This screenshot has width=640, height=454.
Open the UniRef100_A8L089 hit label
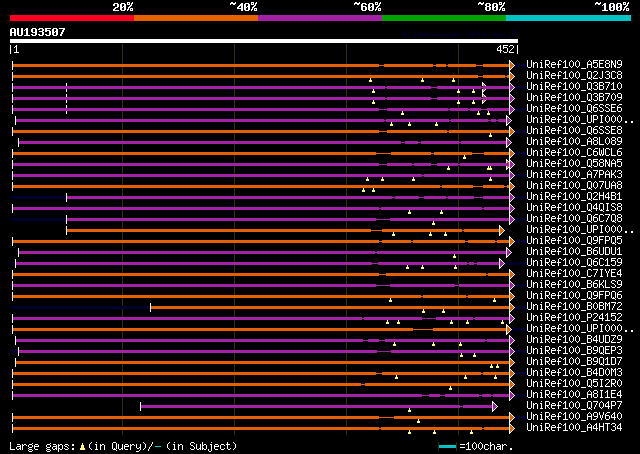point(574,141)
